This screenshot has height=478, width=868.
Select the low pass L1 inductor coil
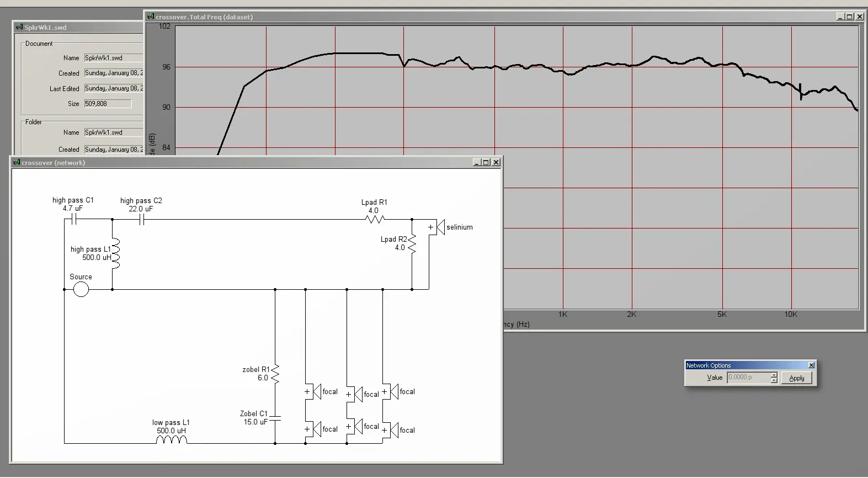pos(172,439)
